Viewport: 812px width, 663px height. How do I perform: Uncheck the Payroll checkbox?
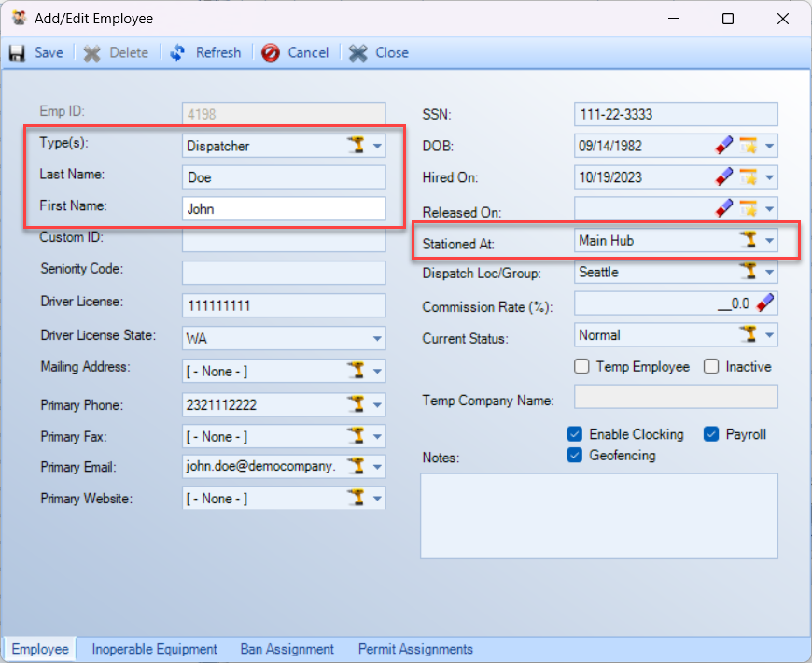(711, 434)
